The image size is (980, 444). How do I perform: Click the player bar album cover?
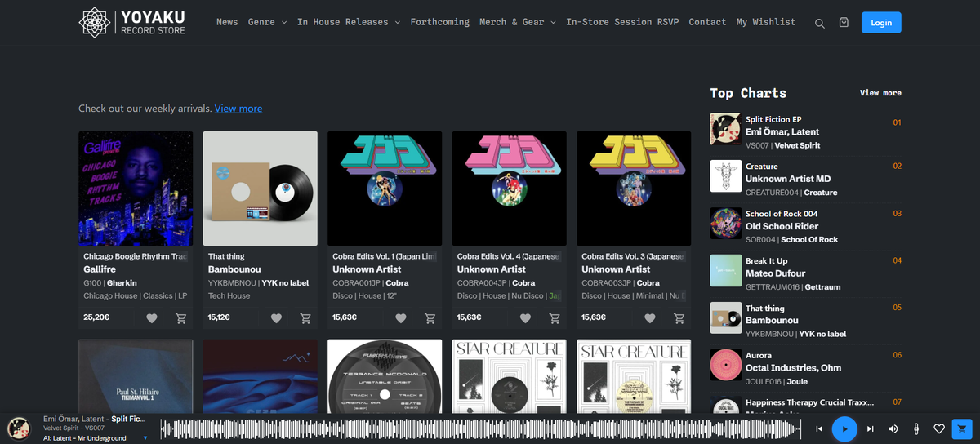point(19,428)
